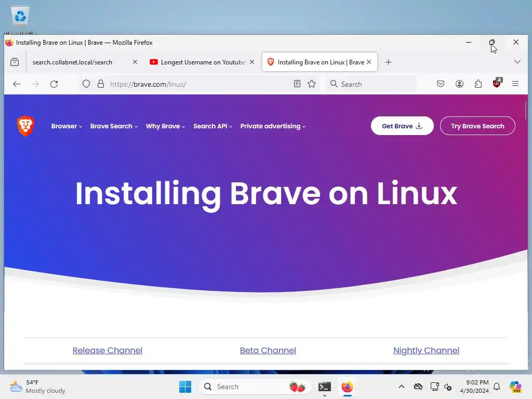The height and width of the screenshot is (399, 532).
Task: Open the Nightly Channel link
Action: pos(426,350)
